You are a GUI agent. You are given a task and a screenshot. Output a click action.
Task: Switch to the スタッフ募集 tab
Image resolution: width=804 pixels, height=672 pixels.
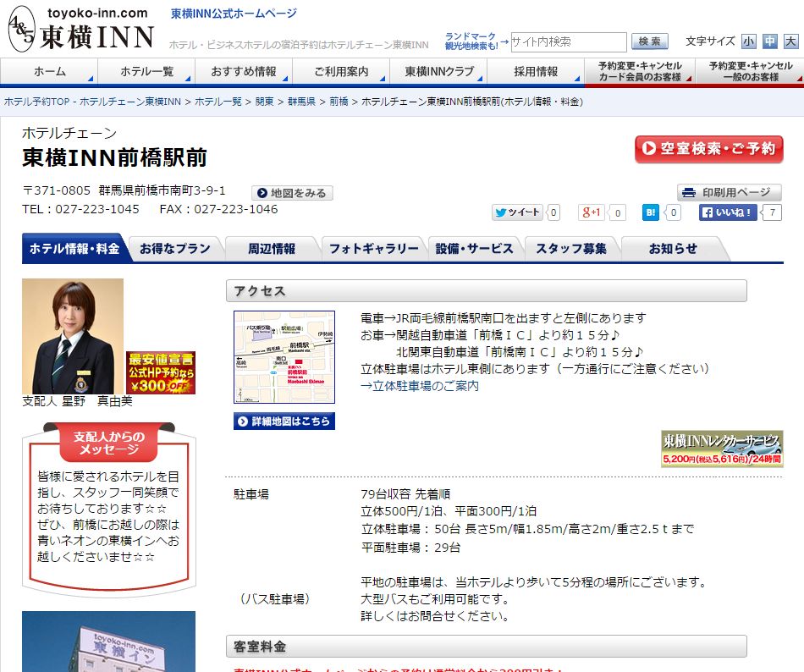click(x=571, y=249)
